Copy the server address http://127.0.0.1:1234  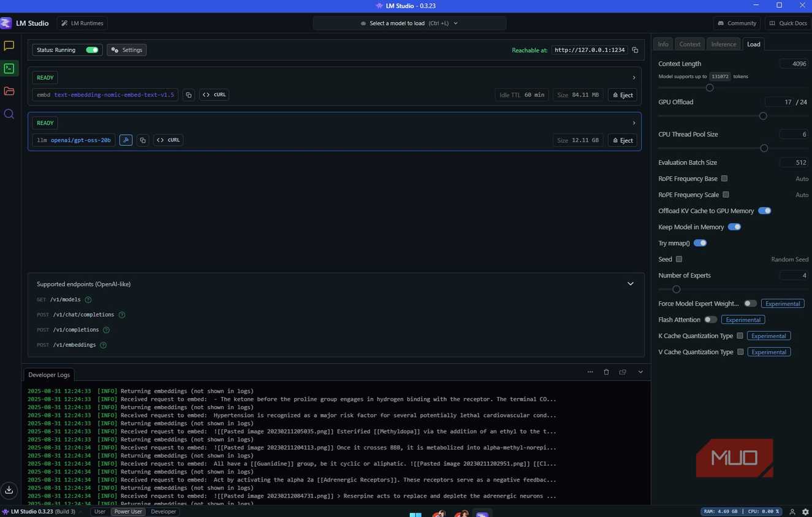coord(635,50)
